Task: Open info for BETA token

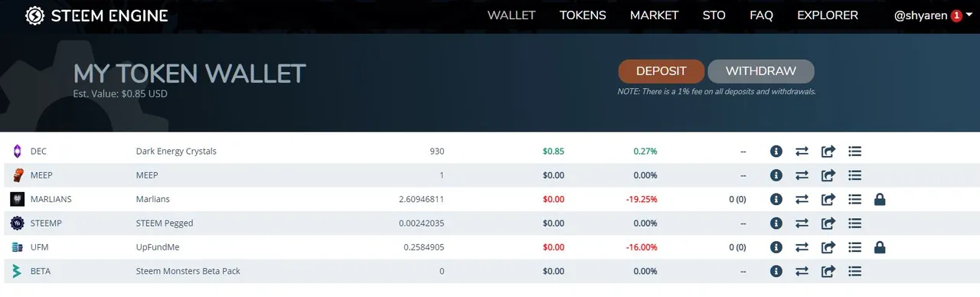Action: (x=776, y=271)
